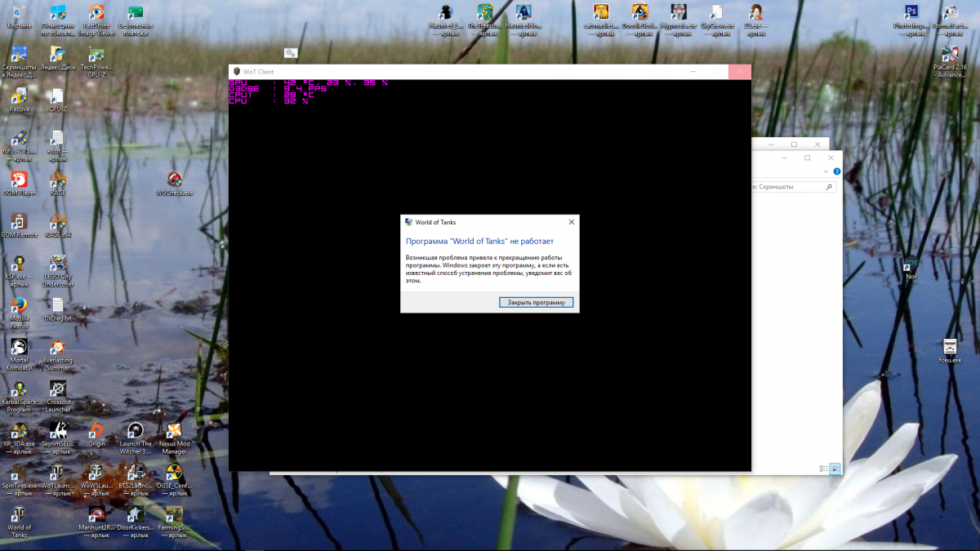
Task: Select the XR_3DA.exe shortcut icon
Action: pos(20,438)
